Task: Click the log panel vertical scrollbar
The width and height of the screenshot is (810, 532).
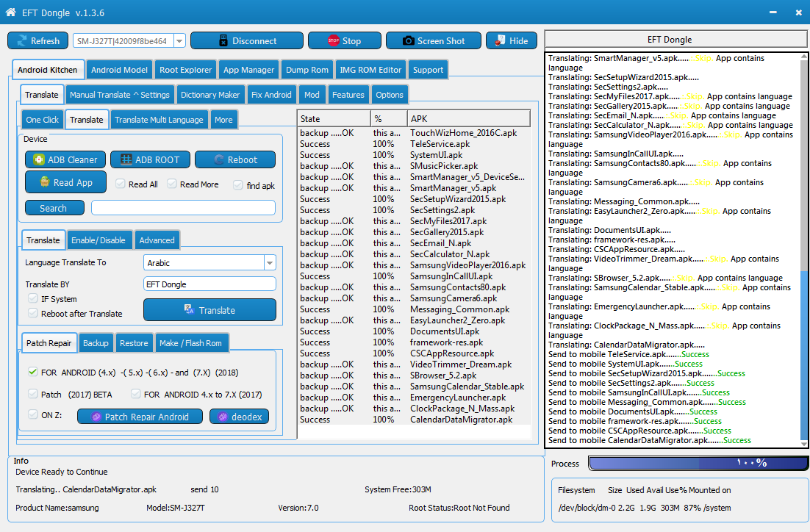Action: 803,250
